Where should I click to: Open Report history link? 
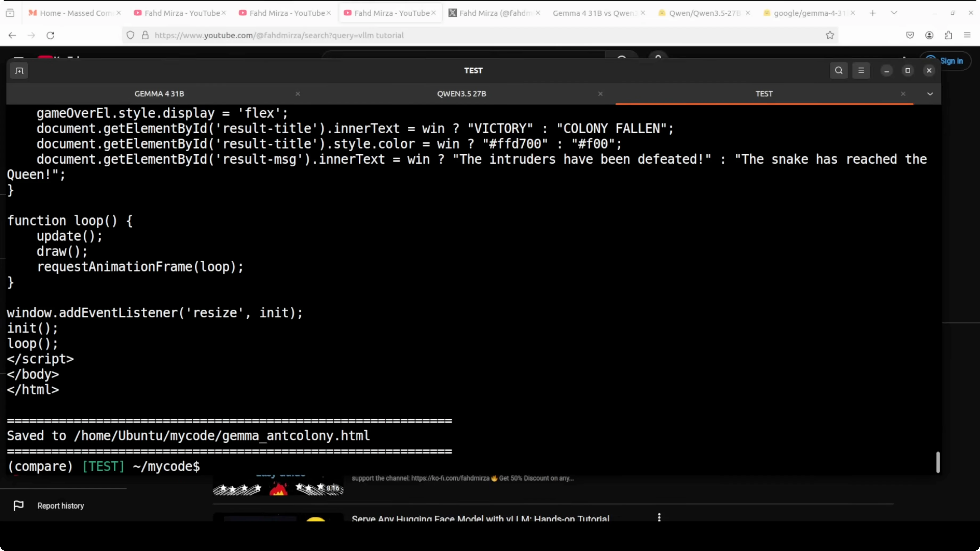(x=60, y=506)
